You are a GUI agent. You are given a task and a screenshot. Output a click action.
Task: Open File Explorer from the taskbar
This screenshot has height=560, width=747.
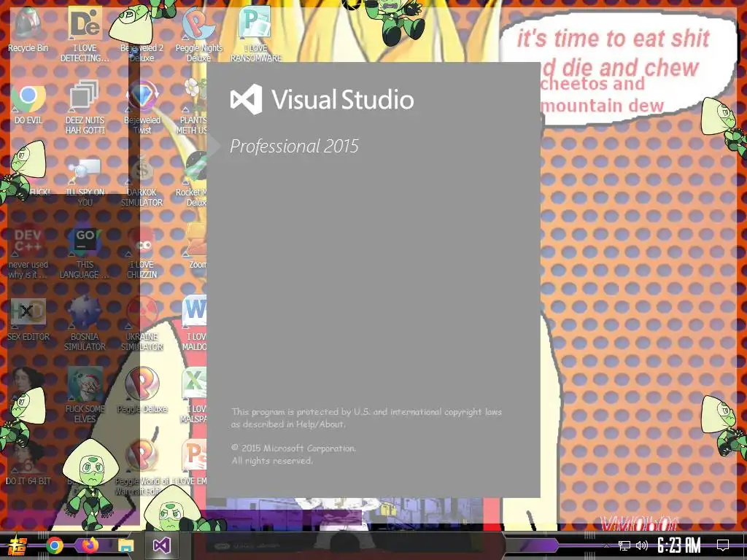pyautogui.click(x=126, y=545)
